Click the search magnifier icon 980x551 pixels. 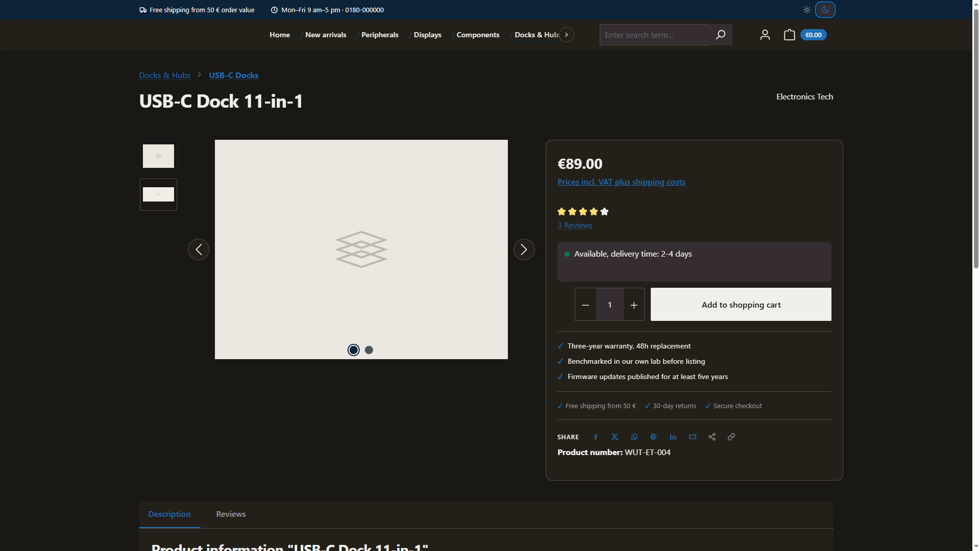720,35
